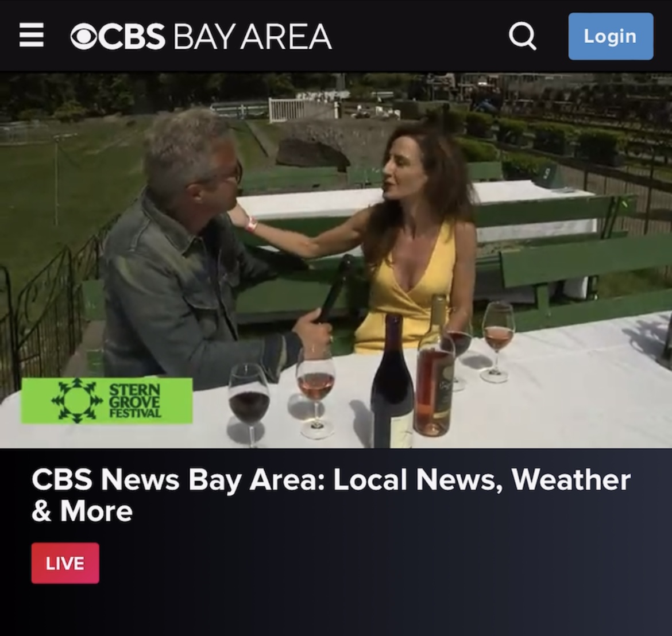Click the blue Login button

click(x=611, y=36)
